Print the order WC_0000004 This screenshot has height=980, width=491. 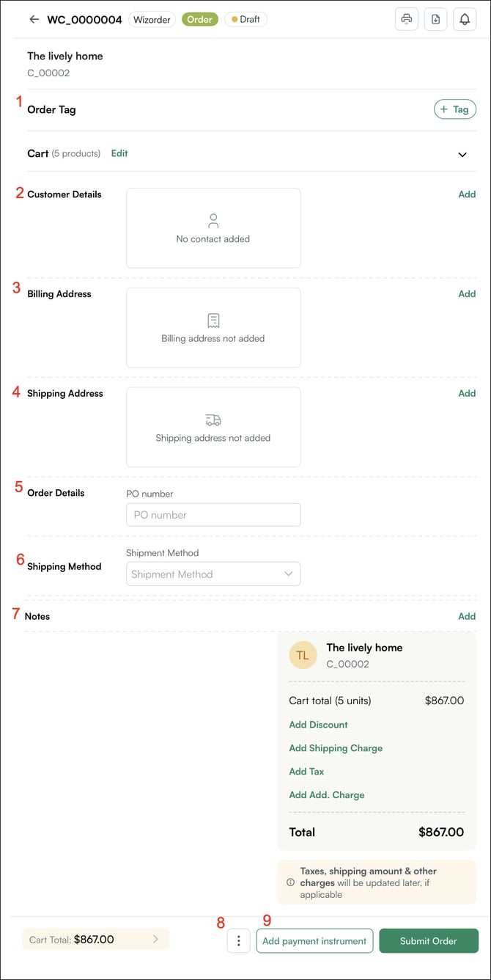pos(406,19)
